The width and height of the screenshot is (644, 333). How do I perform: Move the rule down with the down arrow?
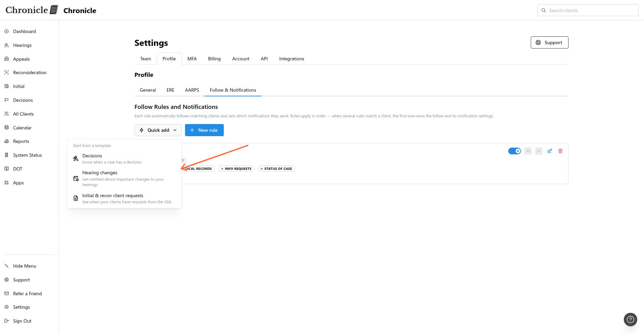pos(539,151)
